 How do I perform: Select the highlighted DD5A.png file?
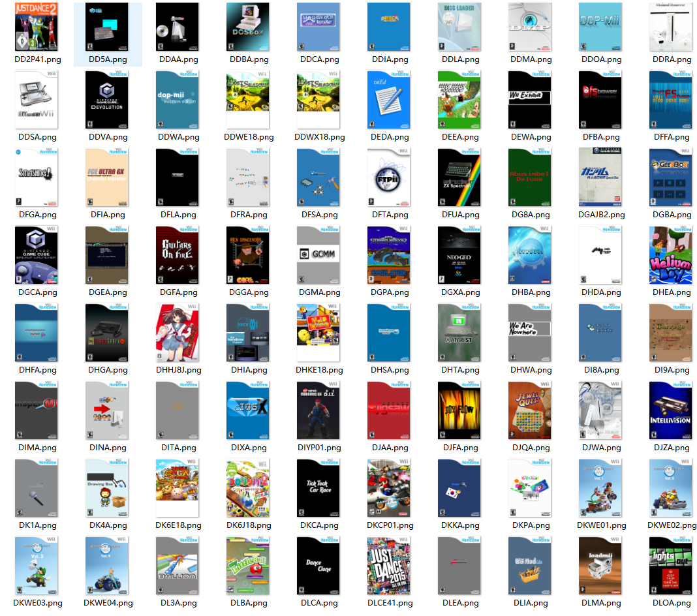pyautogui.click(x=107, y=27)
